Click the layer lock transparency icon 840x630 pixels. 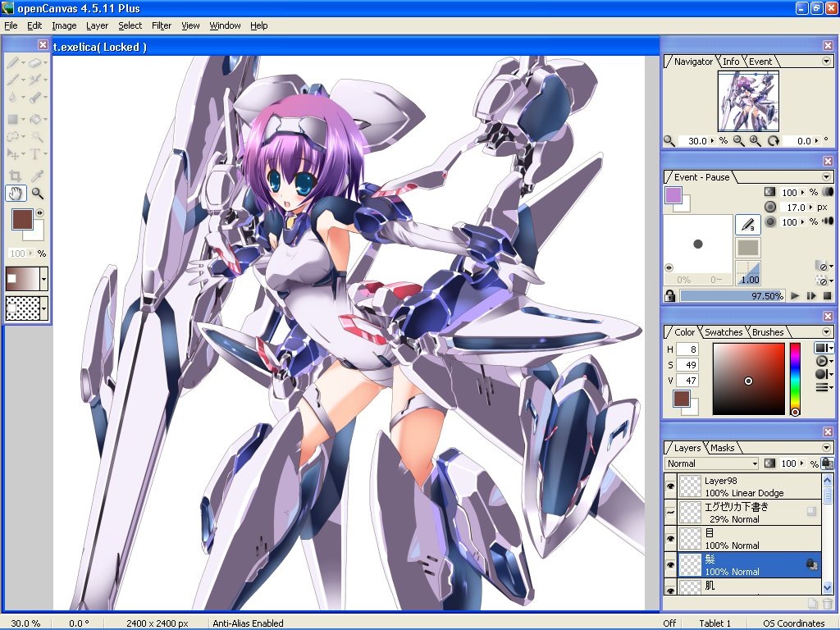(827, 463)
